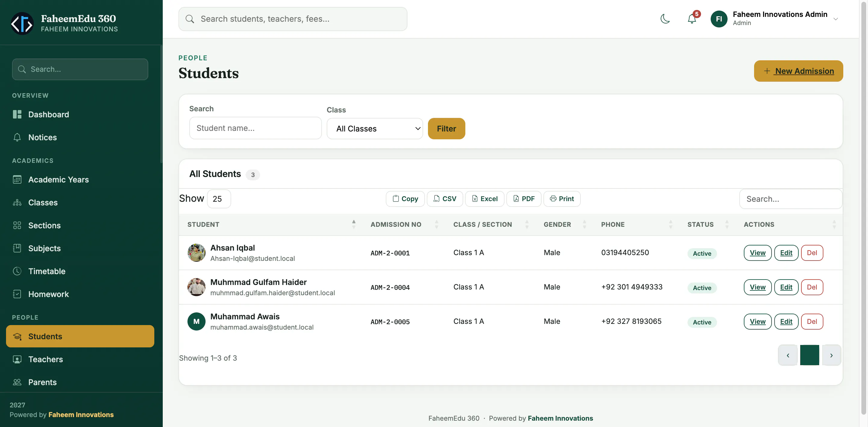Toggle dark mode moon icon

pyautogui.click(x=665, y=19)
